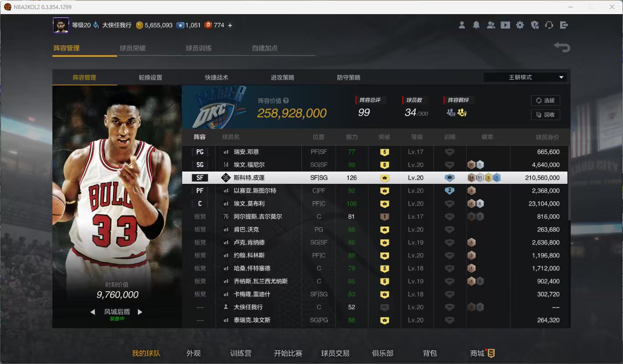The width and height of the screenshot is (623, 364).
Task: Click the blue star currency icon beside 1,051
Action: click(x=180, y=25)
